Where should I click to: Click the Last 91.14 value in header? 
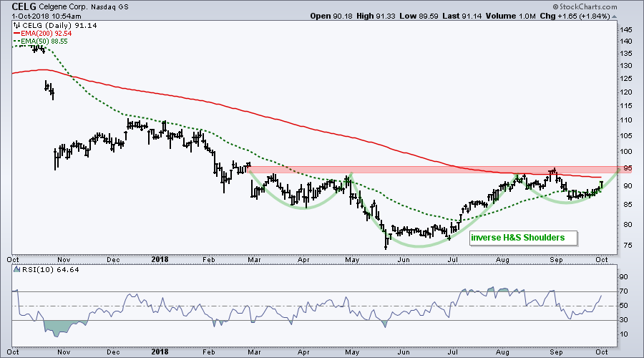pyautogui.click(x=462, y=16)
